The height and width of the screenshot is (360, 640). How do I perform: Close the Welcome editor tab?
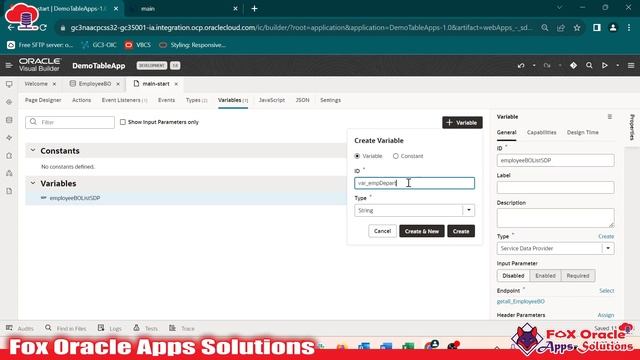point(54,84)
